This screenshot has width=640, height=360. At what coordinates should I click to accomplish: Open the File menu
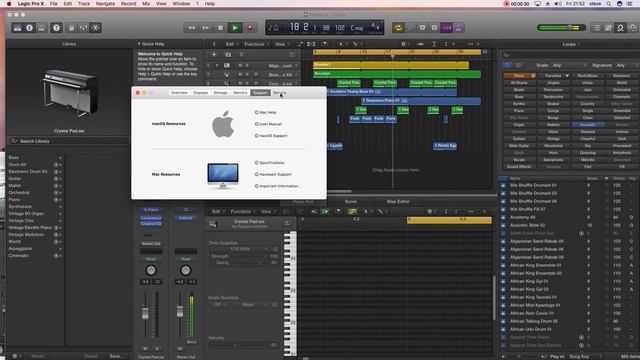pyautogui.click(x=53, y=4)
